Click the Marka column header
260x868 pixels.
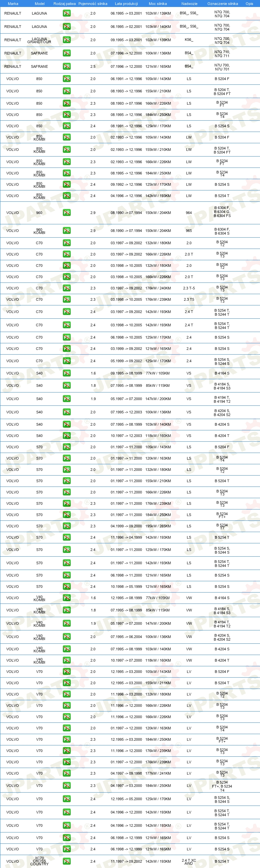tap(13, 4)
